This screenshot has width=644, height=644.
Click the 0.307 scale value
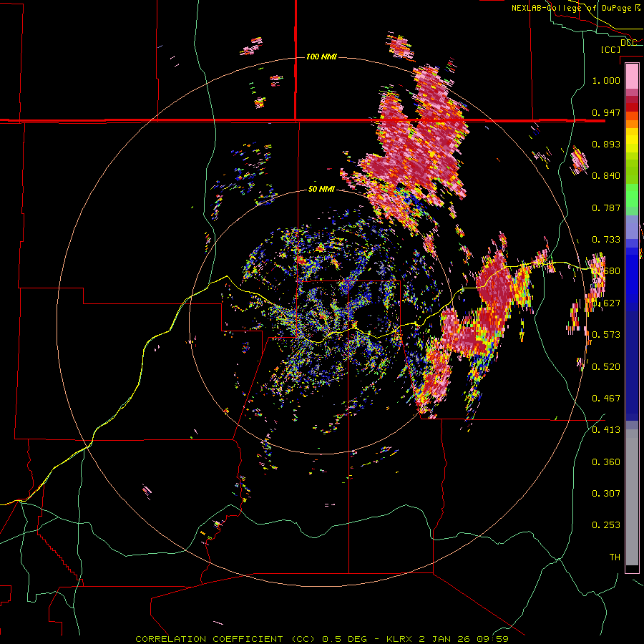[x=606, y=494]
